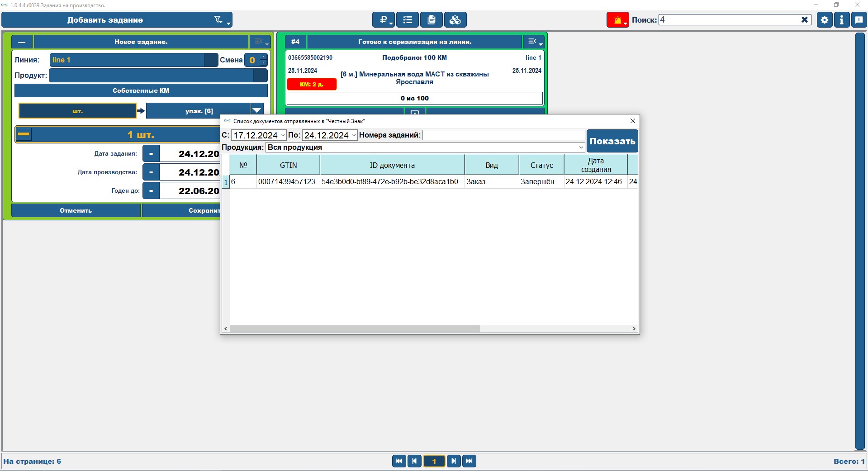Jump to the last page
This screenshot has width=868, height=471.
469,461
